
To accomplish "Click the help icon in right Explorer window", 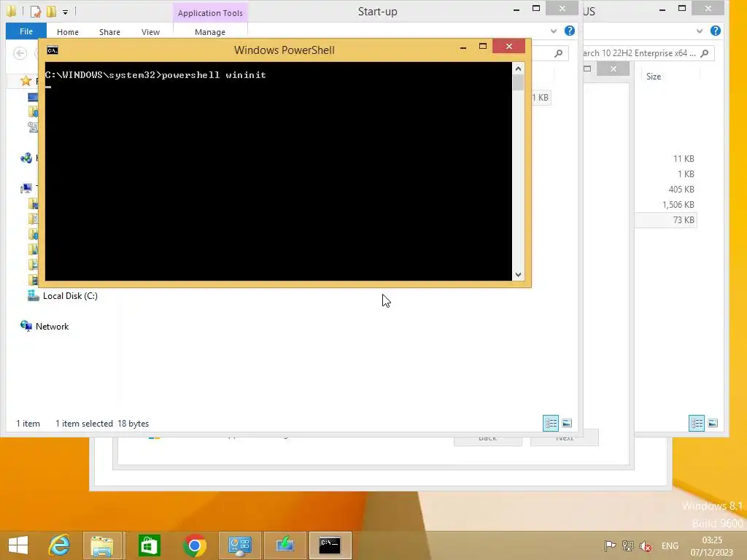I will coord(715,31).
